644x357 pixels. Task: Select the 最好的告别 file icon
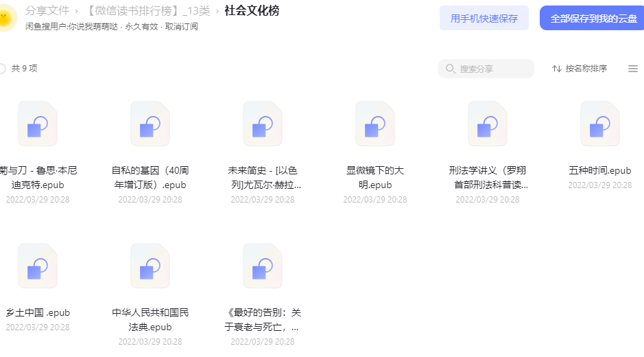(263, 266)
